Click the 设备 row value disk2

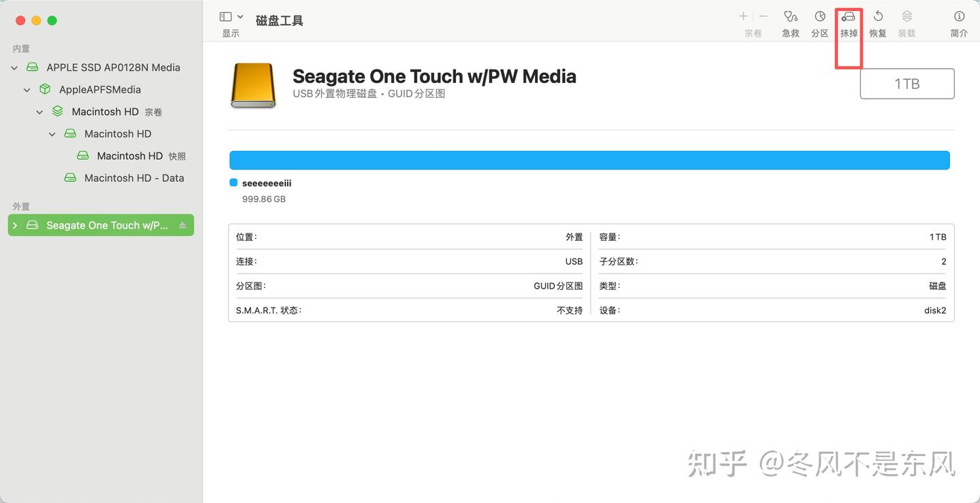pos(935,310)
